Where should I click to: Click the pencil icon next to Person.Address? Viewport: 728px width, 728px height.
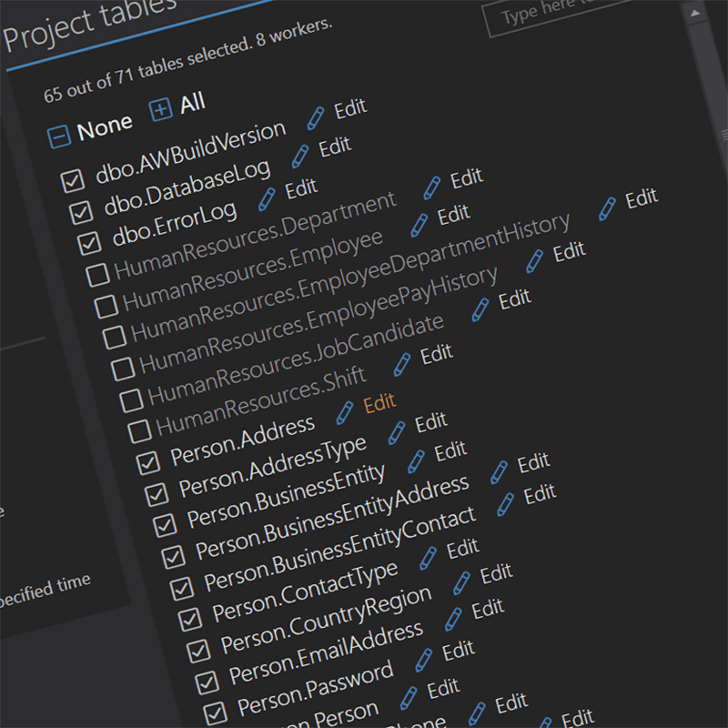point(344,412)
